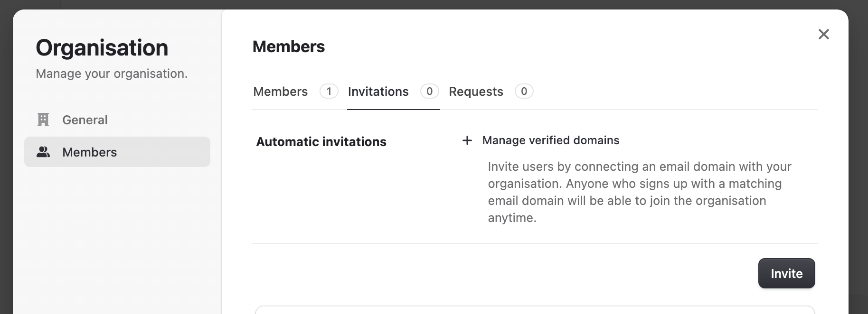The width and height of the screenshot is (868, 314).
Task: Switch to the Invitations tab
Action: [393, 92]
